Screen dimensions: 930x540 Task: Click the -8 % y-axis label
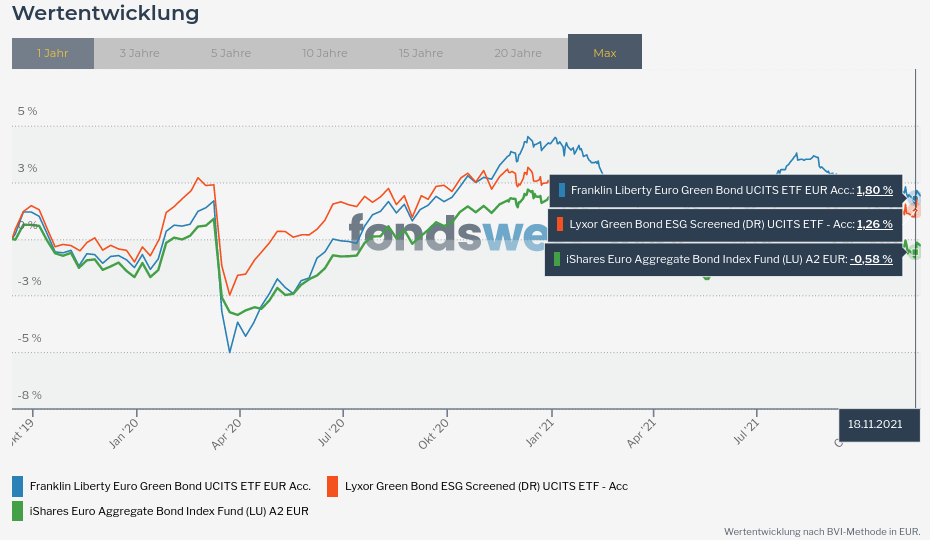30,395
